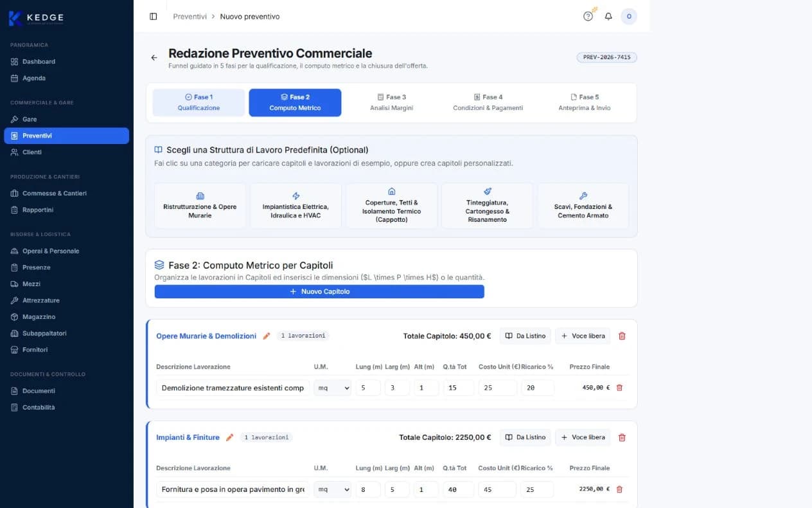Open Magazzino in the sidebar

(67, 317)
